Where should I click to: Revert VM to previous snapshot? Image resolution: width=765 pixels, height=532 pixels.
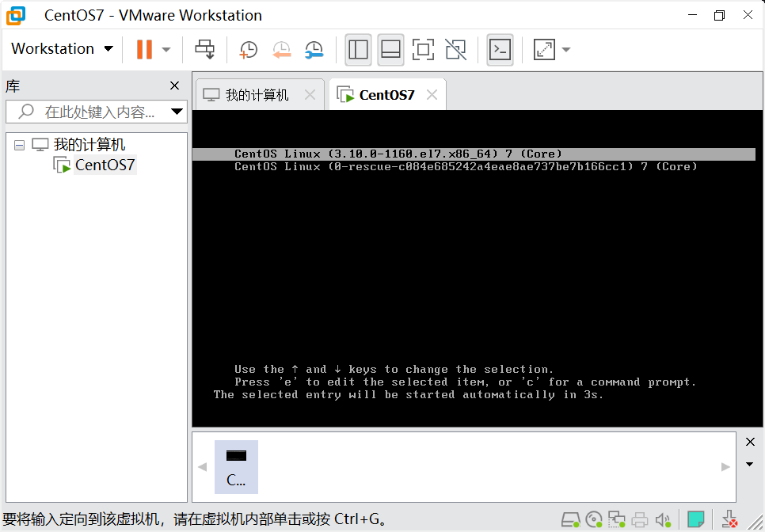(281, 50)
